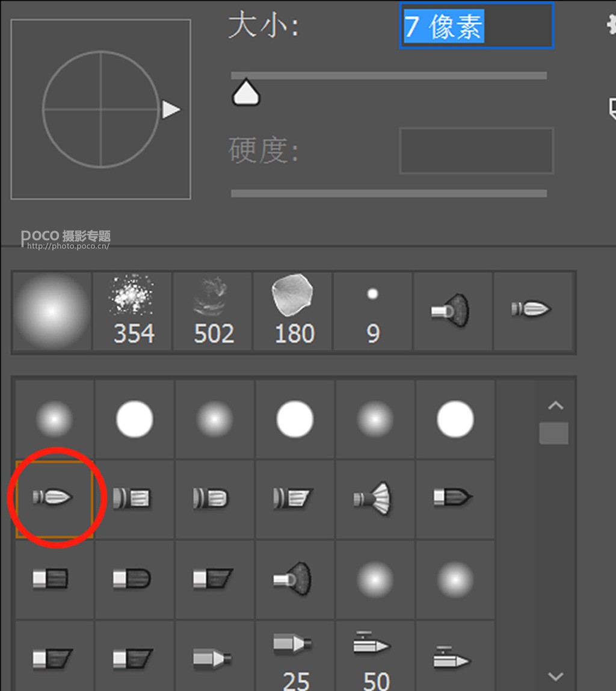The width and height of the screenshot is (616, 691).
Task: Click the down arrow of preset list scrollbar
Action: click(556, 676)
